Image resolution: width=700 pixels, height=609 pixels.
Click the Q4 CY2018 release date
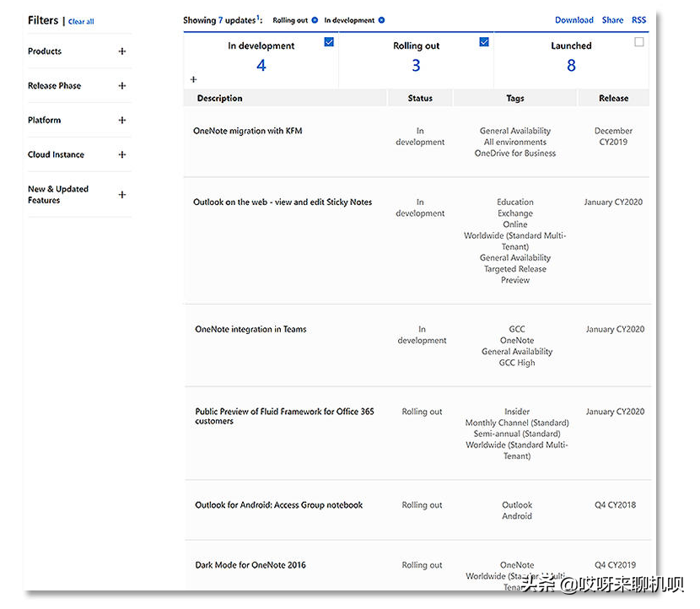point(615,505)
